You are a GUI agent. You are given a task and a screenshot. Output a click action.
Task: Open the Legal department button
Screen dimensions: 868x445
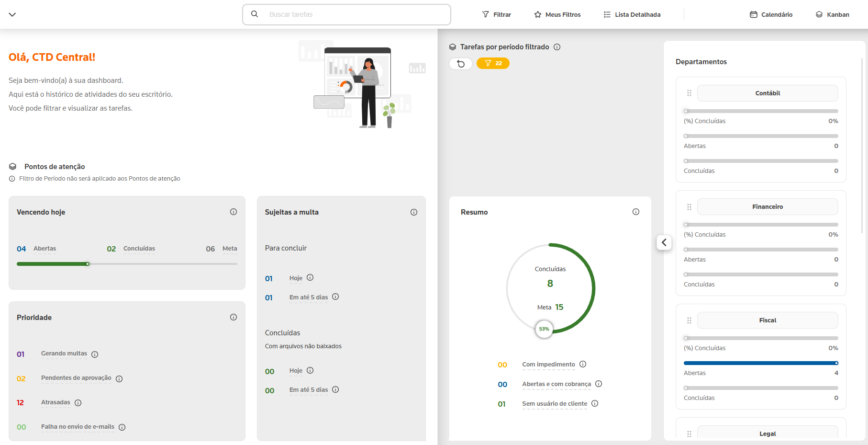tap(768, 432)
